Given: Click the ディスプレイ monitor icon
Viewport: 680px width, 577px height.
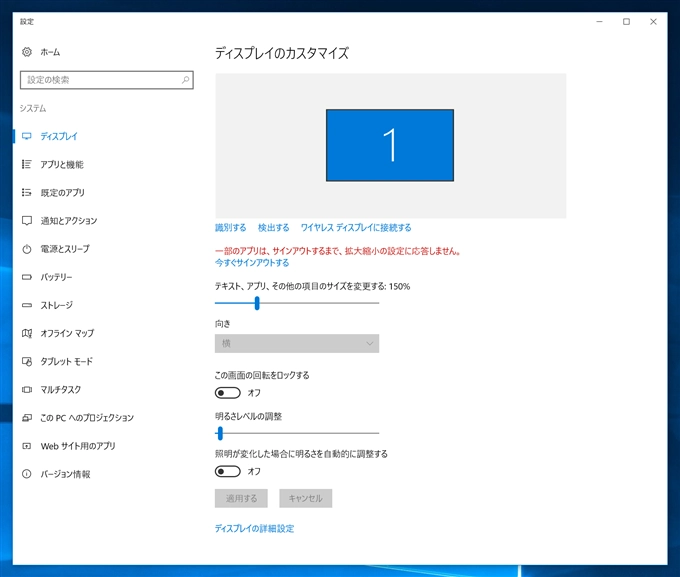Looking at the screenshot, I should (27, 136).
